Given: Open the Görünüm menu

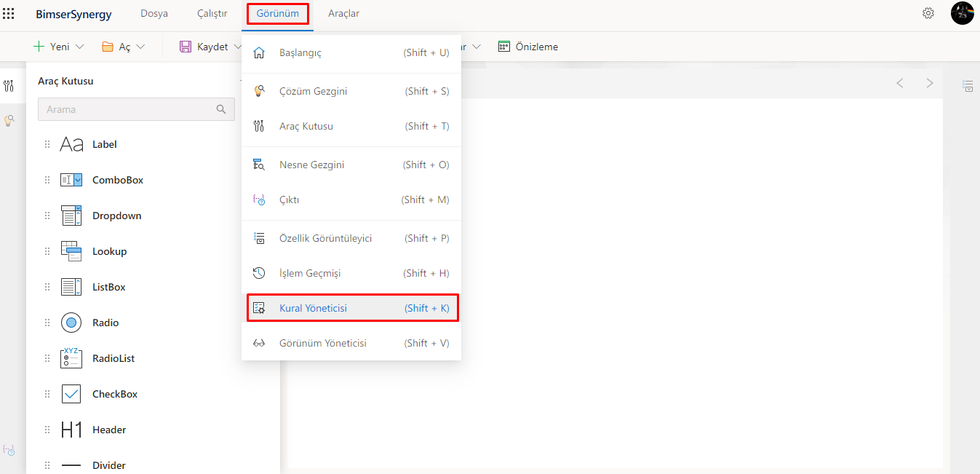Looking at the screenshot, I should coord(278,13).
